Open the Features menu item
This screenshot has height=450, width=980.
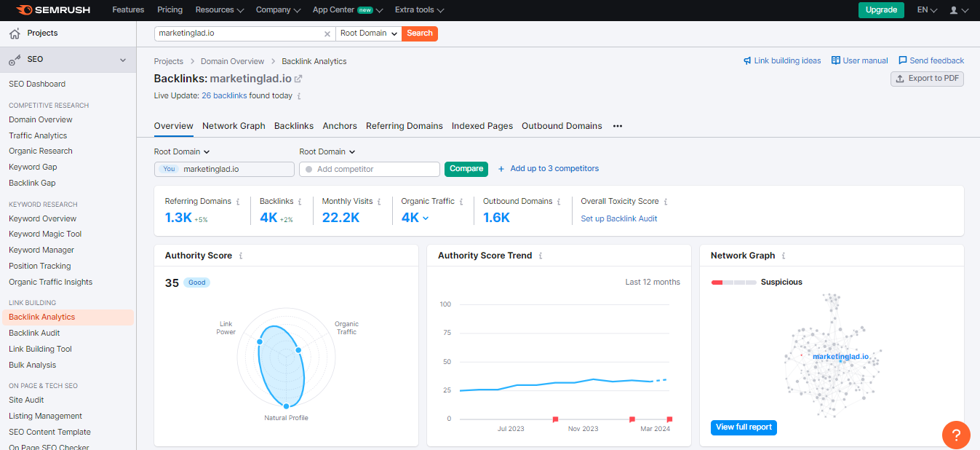pos(128,10)
